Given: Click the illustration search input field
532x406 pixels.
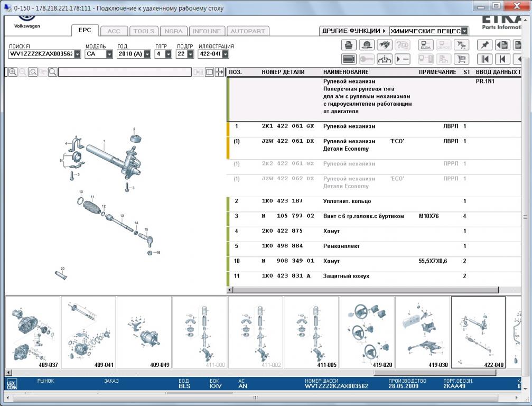Looking at the screenshot, I should point(125,72).
